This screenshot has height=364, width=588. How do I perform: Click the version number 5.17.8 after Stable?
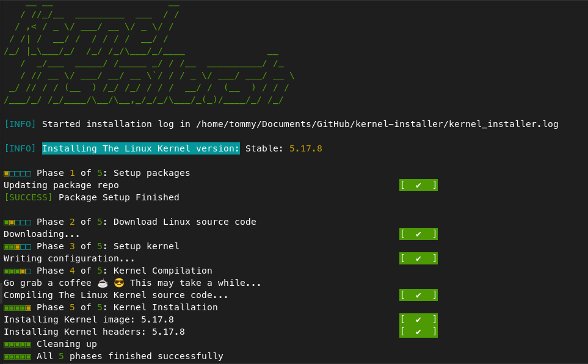[306, 148]
